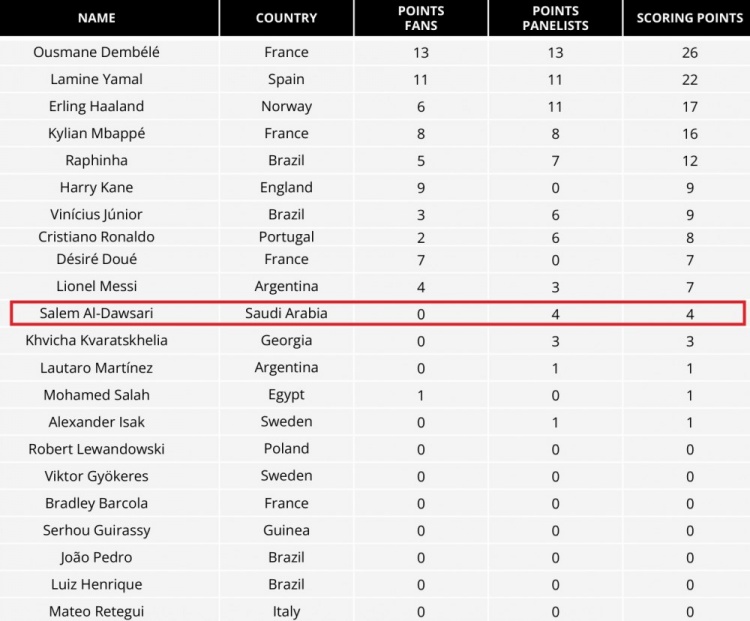750x621 pixels.
Task: Click on Lamine Yamal's name
Action: [x=96, y=79]
